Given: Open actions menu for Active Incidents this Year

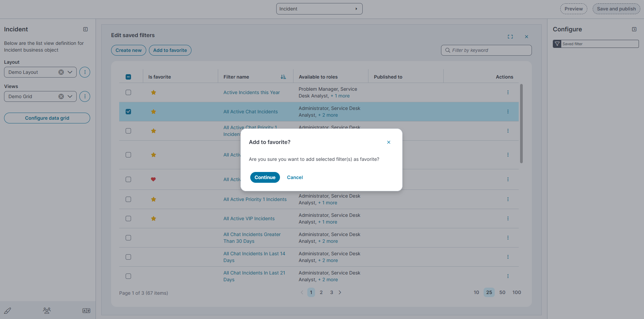Looking at the screenshot, I should pos(508,92).
